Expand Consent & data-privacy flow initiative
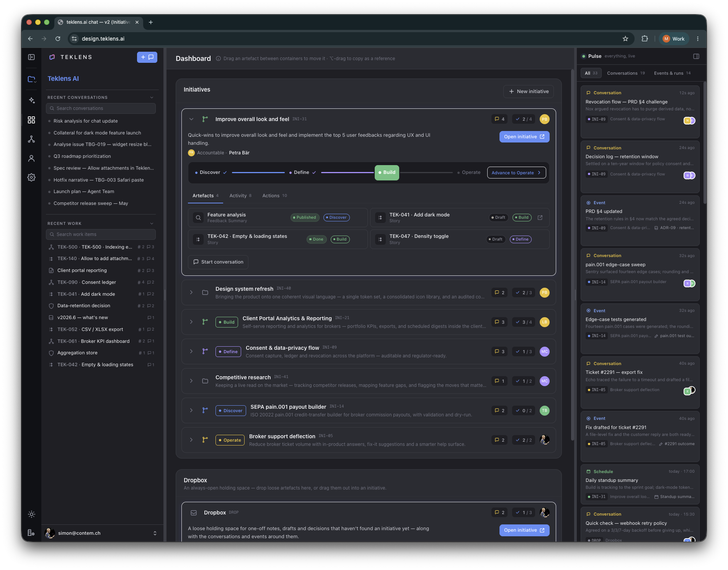This screenshot has width=728, height=570. click(x=191, y=352)
